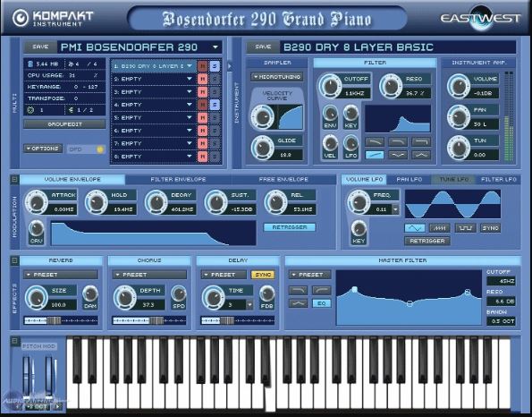This screenshot has height=417, width=532.
Task: Click the Reverb level slider
Action: click(x=61, y=320)
